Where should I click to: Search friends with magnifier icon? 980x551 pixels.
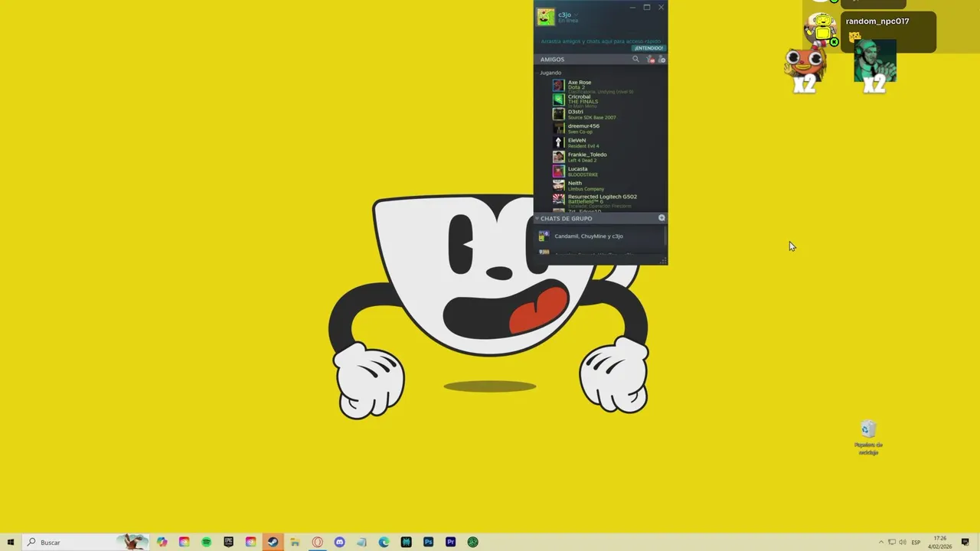click(635, 59)
